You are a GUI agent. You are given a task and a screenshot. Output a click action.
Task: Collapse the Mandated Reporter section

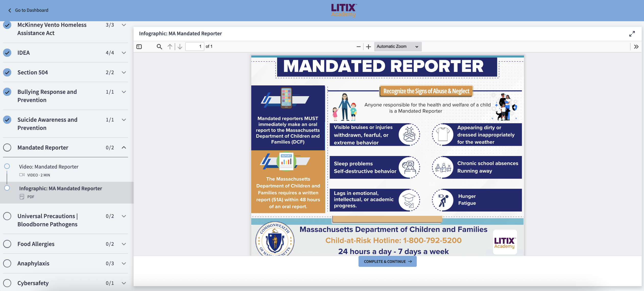[x=124, y=148]
